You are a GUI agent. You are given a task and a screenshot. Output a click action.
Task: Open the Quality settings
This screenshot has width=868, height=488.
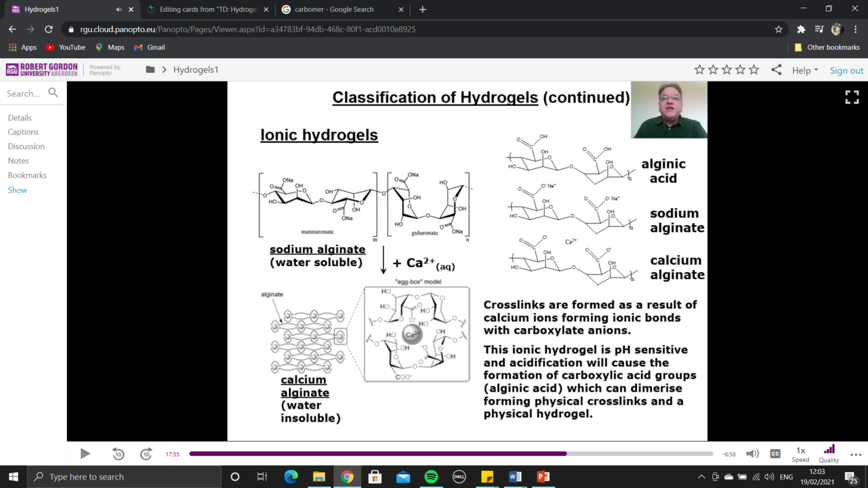click(829, 454)
